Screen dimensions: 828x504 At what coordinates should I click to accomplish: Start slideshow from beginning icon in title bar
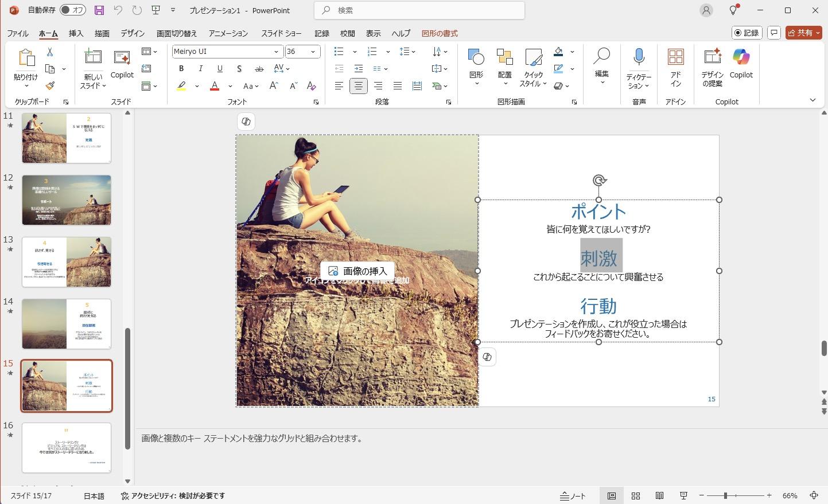pos(156,10)
